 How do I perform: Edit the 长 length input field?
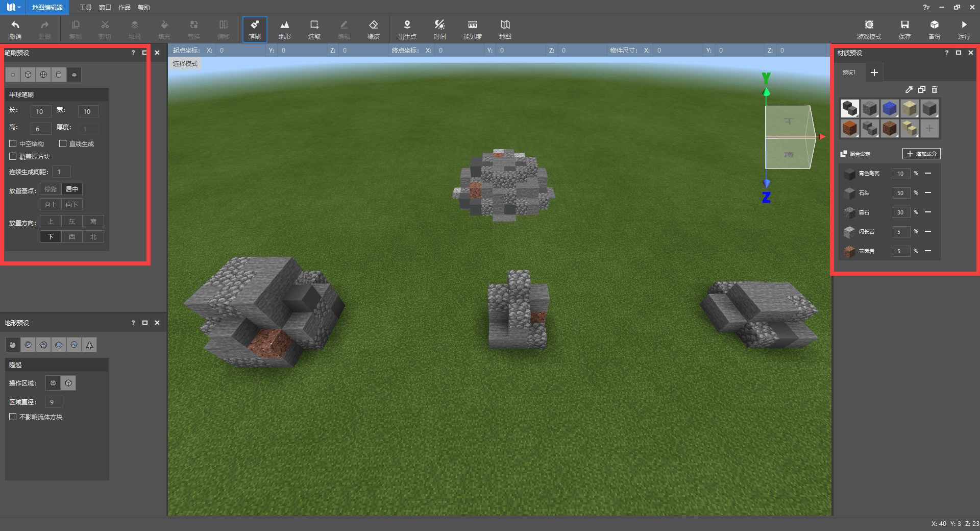coord(41,111)
